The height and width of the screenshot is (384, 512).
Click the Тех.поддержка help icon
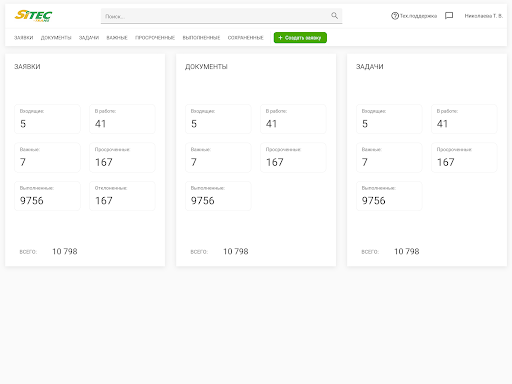[395, 16]
